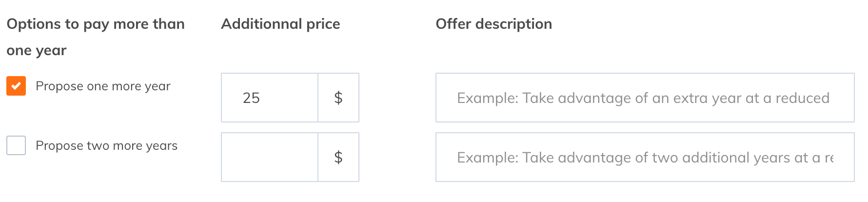
Task: Click the two-more-years offer description field
Action: (645, 157)
